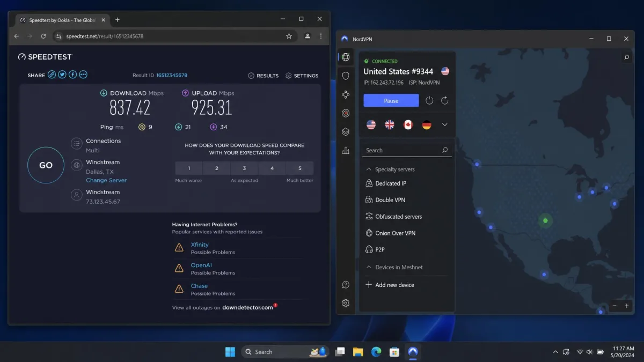Reload the Speedtest page

pyautogui.click(x=43, y=36)
